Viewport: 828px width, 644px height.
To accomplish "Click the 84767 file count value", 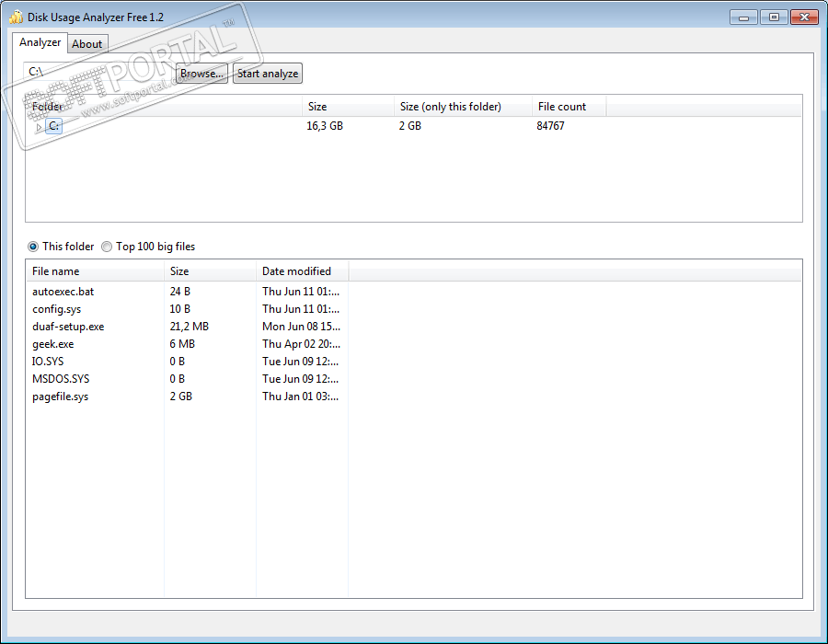I will click(x=550, y=126).
